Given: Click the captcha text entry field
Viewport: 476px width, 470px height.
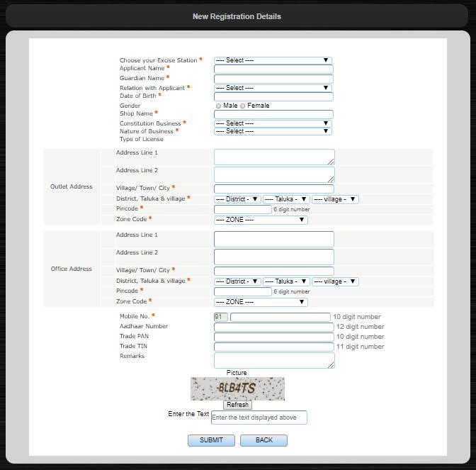Looking at the screenshot, I should [x=259, y=418].
